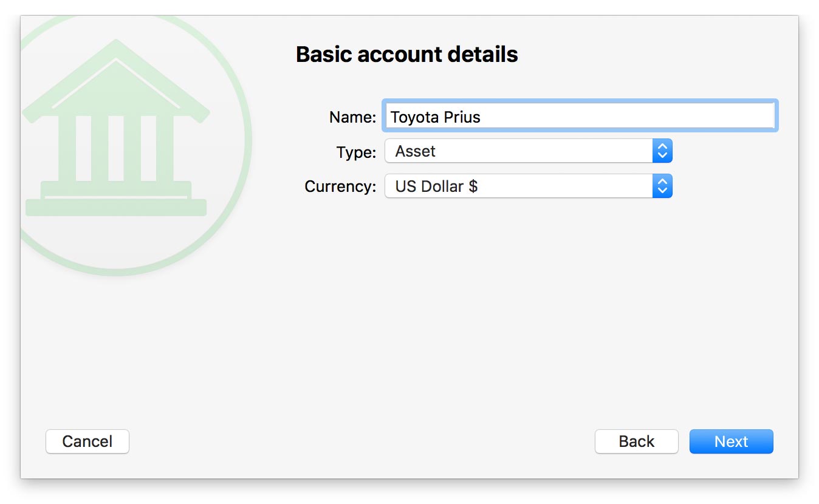819x504 pixels.
Task: Click the bank icon's pillar columns
Action: click(115, 148)
